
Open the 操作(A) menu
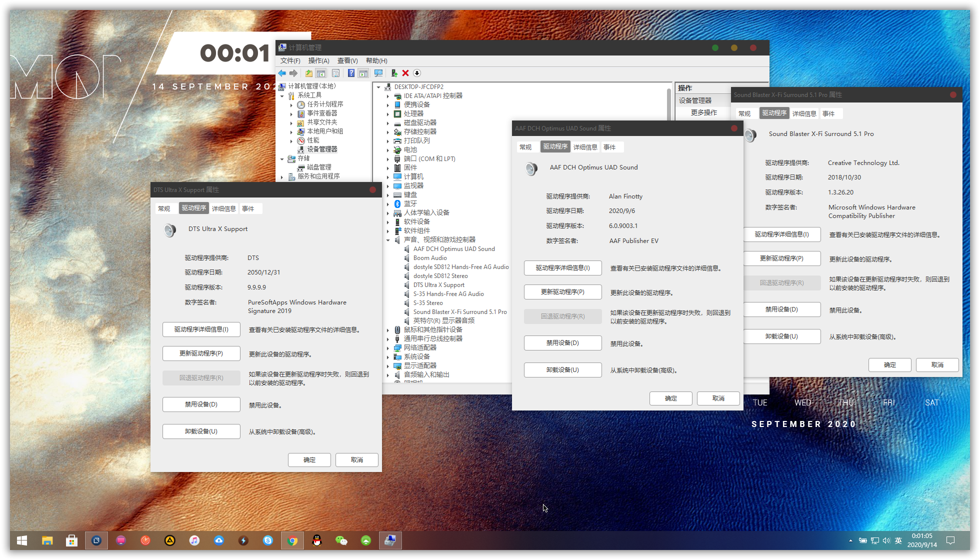point(318,60)
